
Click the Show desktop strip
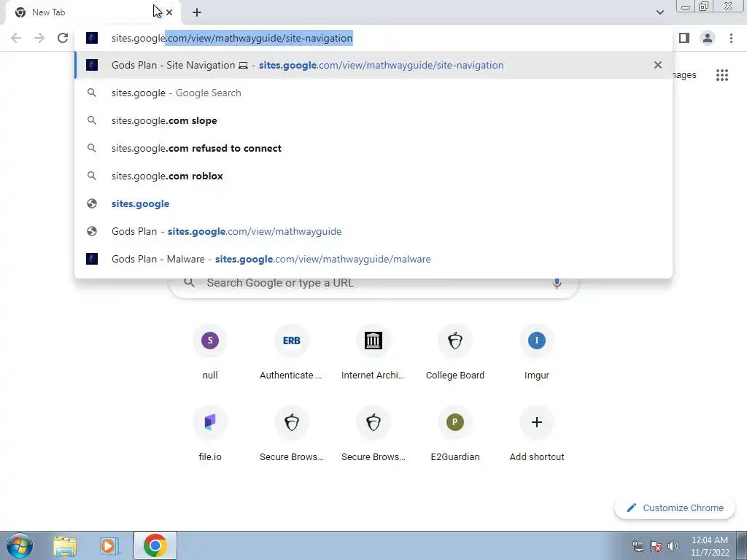[742, 545]
